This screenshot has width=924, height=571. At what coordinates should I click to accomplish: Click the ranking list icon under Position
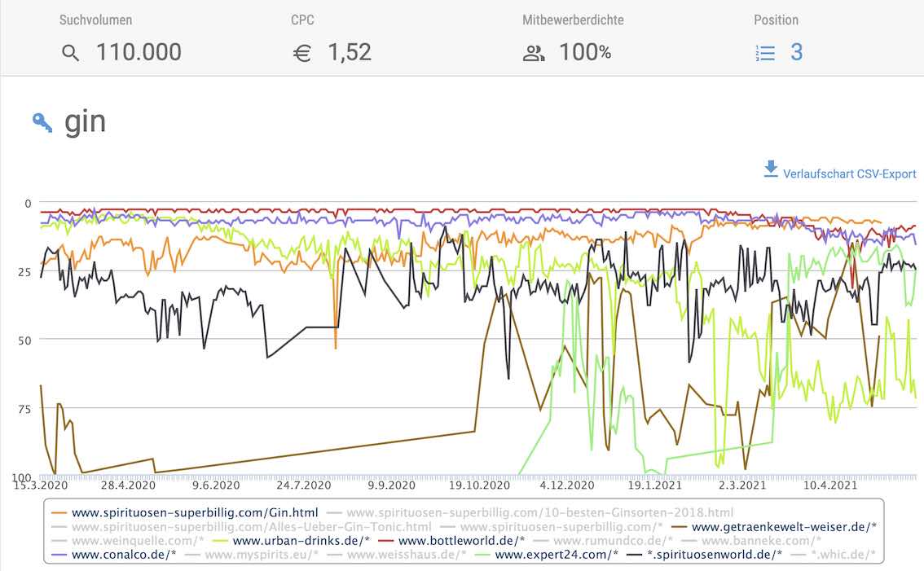(765, 53)
